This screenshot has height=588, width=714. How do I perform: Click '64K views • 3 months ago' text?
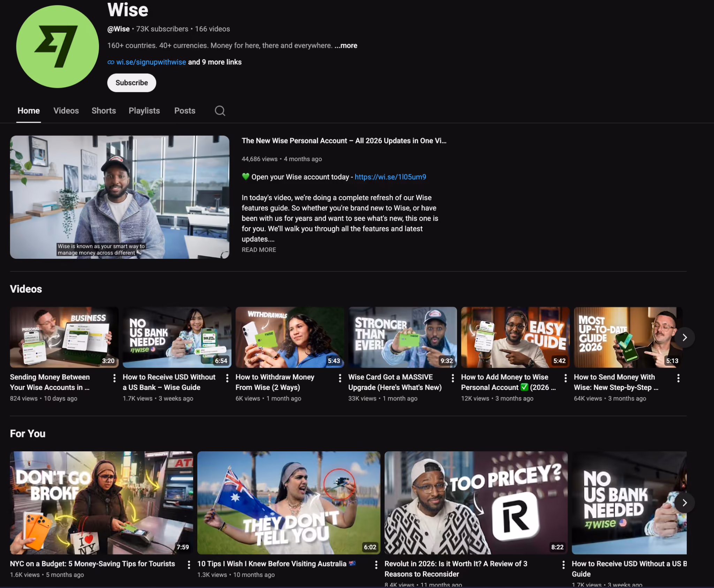(610, 398)
